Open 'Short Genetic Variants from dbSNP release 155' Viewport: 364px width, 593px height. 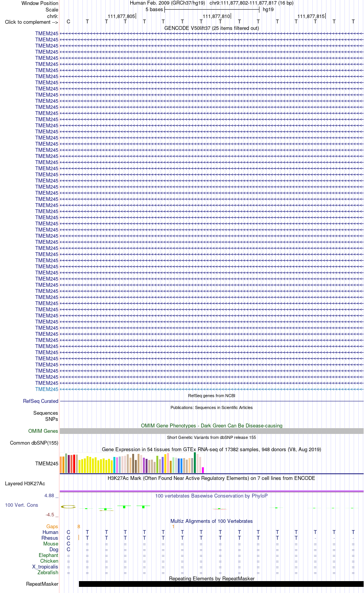tap(212, 437)
